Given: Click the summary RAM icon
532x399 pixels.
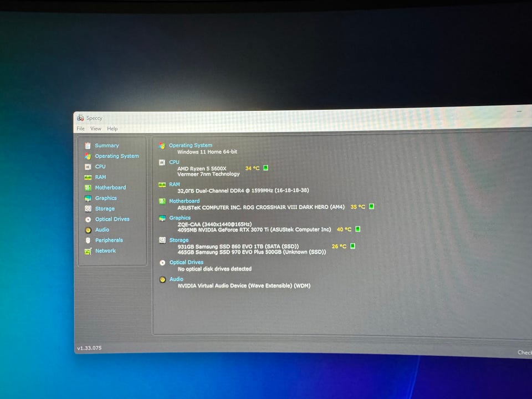Looking at the screenshot, I should [162, 185].
